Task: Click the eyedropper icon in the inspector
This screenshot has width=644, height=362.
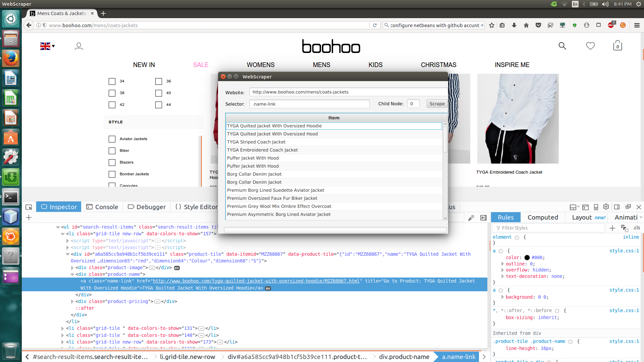Action: click(x=471, y=218)
